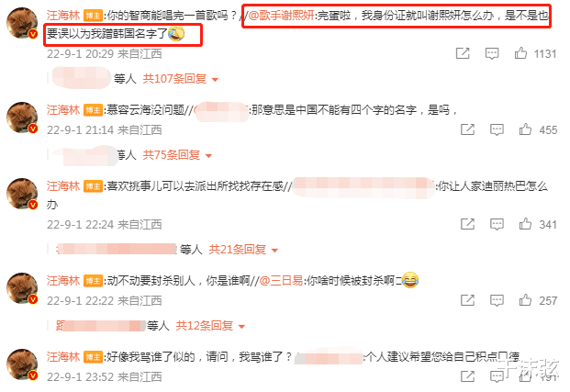This screenshot has width=570, height=392.
Task: Like the comment with 257 likes
Action: 525,300
